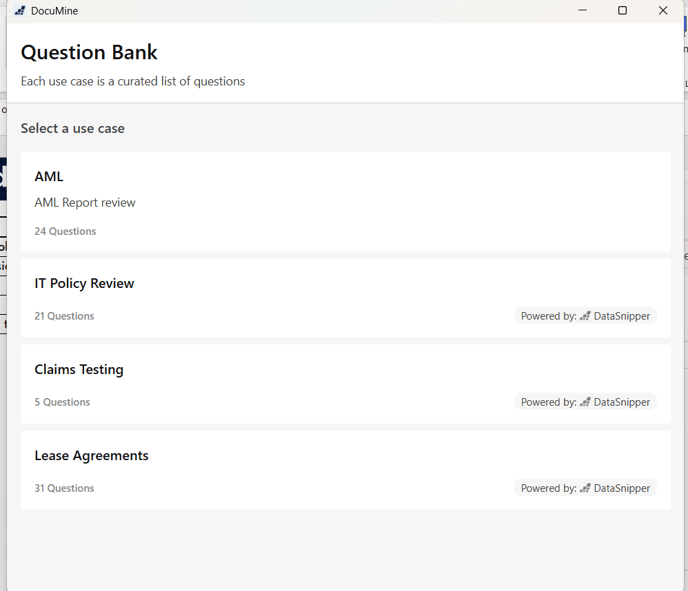Click the AML Report review description

85,203
